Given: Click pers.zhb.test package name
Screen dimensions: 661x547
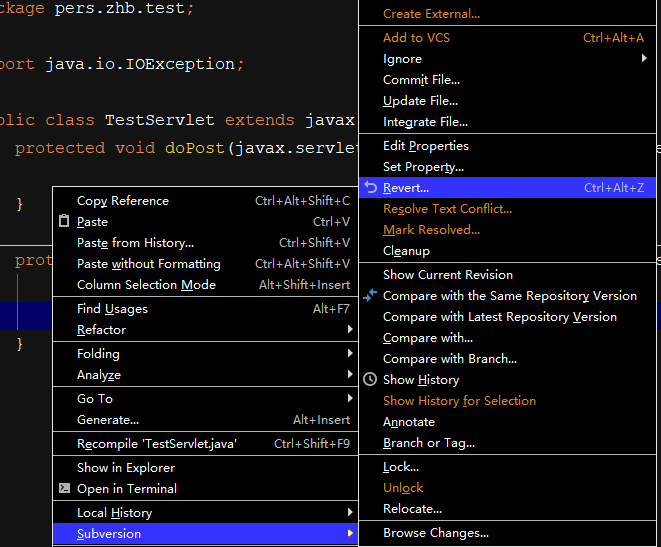Looking at the screenshot, I should pos(120,8).
